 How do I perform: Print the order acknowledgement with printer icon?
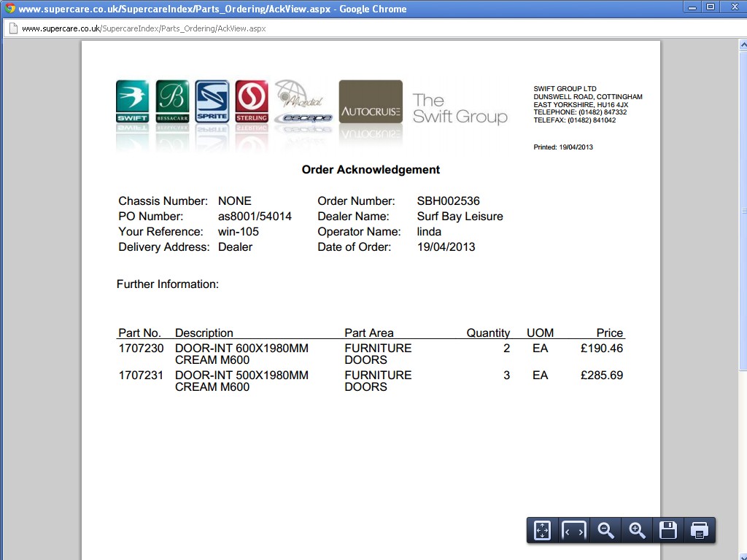point(700,530)
